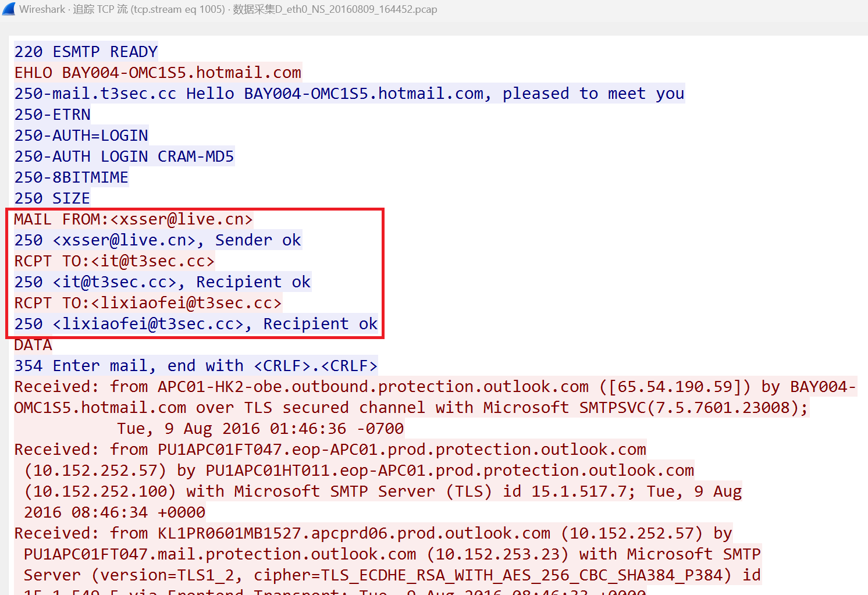Click the '250-8BITMIME' line
Screen dimensions: 868x595
71,177
